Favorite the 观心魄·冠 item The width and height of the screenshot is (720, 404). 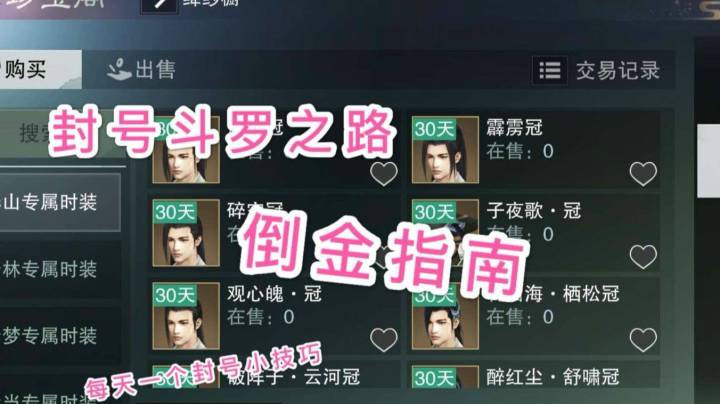point(383,340)
